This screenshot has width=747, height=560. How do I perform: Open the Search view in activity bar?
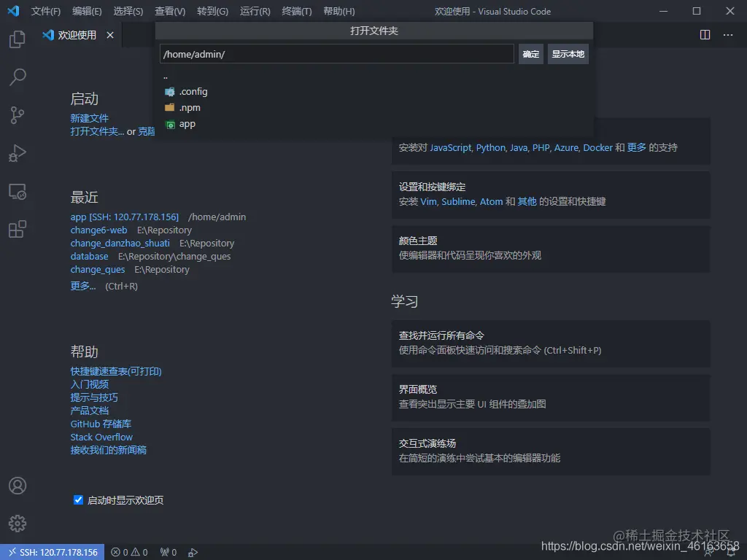[18, 77]
